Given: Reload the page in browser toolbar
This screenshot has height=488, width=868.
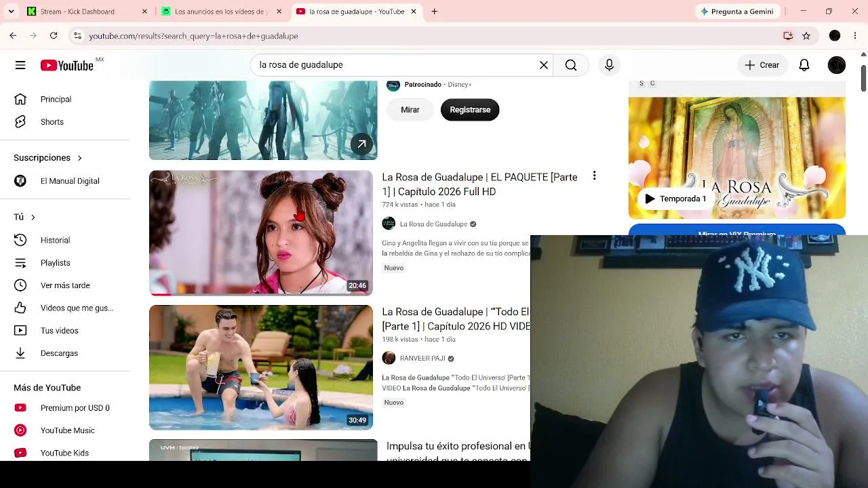Looking at the screenshot, I should [54, 36].
